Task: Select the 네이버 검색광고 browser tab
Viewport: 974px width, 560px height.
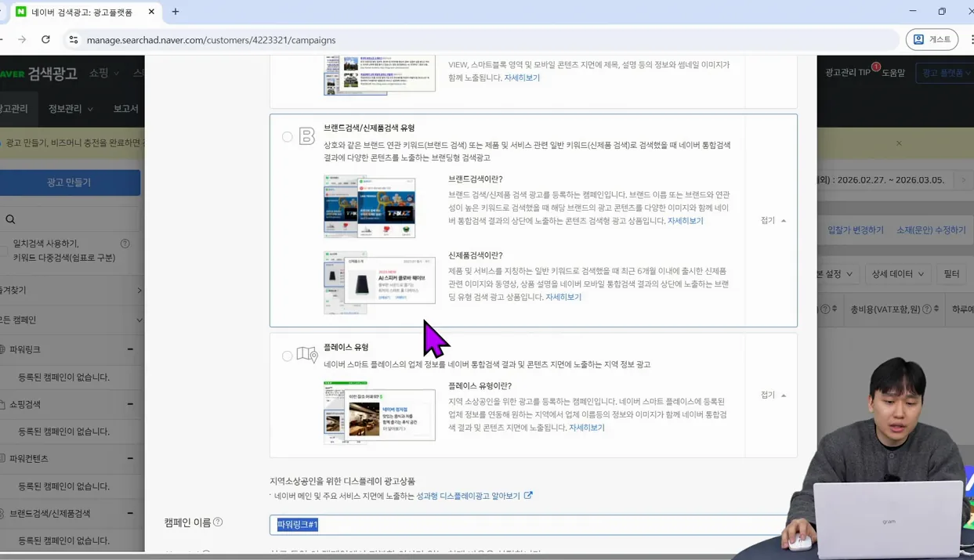Action: [83, 12]
